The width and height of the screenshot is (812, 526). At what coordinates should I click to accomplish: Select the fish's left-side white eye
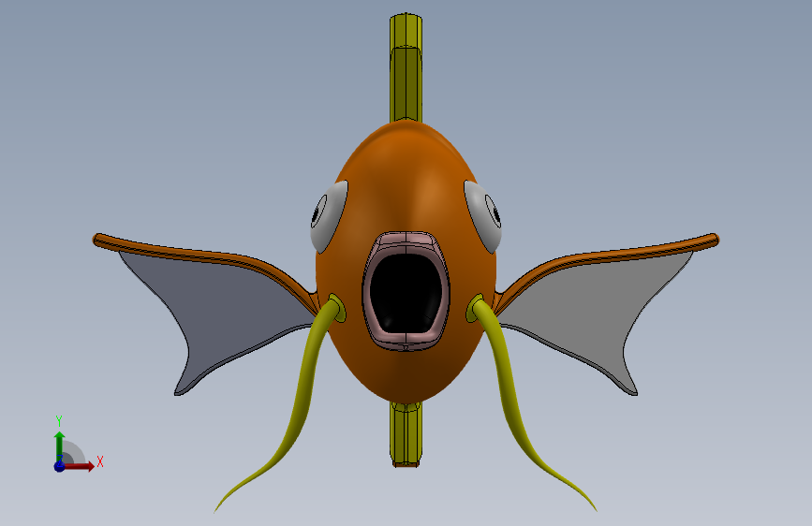329,216
